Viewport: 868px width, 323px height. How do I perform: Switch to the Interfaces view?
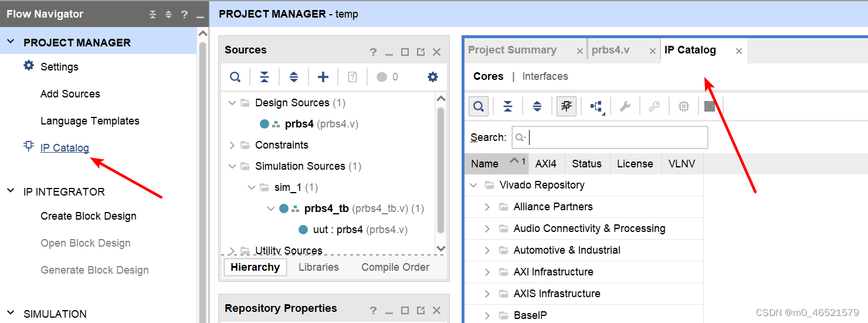click(545, 76)
